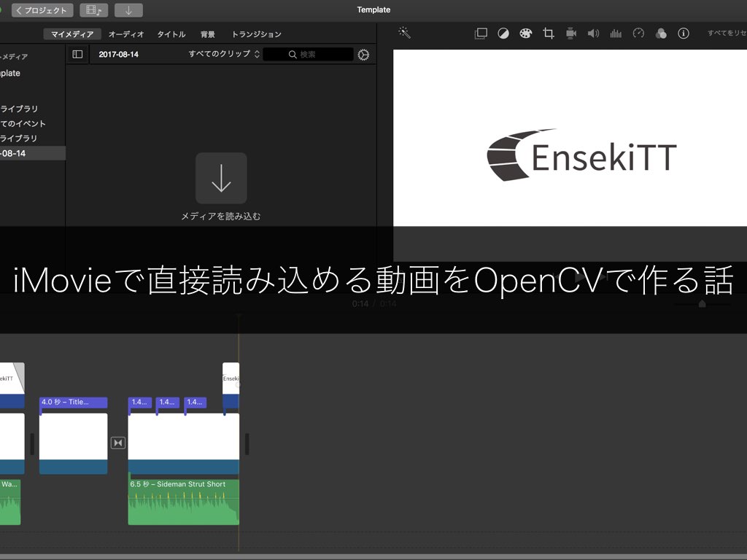The width and height of the screenshot is (747, 560).
Task: Open the 背景 tab
Action: pyautogui.click(x=207, y=34)
